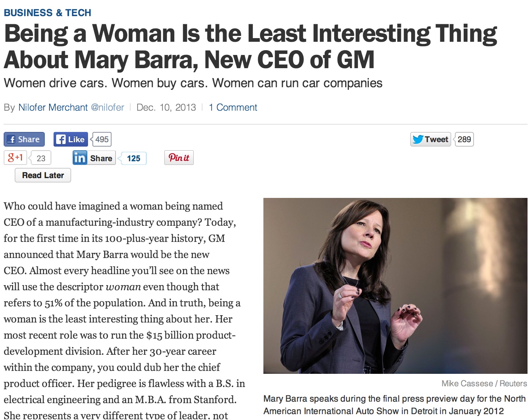Click the LinkedIn share count 125
The width and height of the screenshot is (529, 420).
click(134, 158)
